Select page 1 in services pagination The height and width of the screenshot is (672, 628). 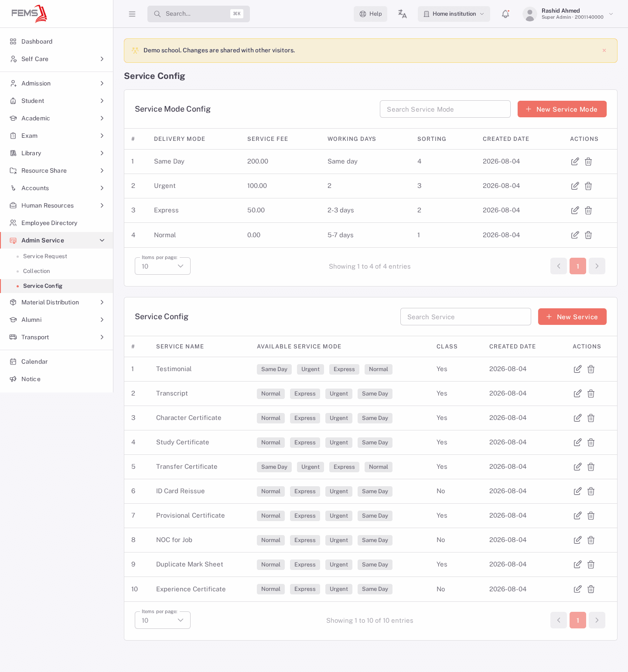577,620
